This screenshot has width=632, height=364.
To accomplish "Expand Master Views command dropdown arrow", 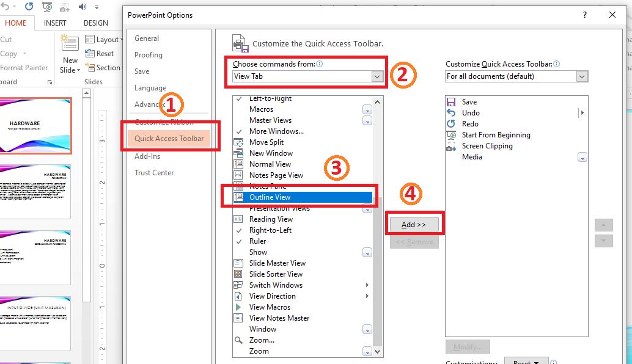I will tap(367, 120).
